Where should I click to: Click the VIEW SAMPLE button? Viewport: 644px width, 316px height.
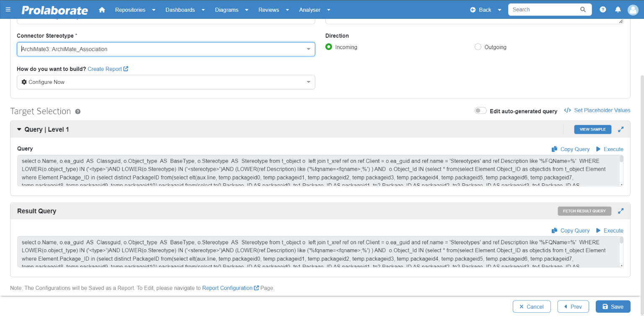point(592,129)
